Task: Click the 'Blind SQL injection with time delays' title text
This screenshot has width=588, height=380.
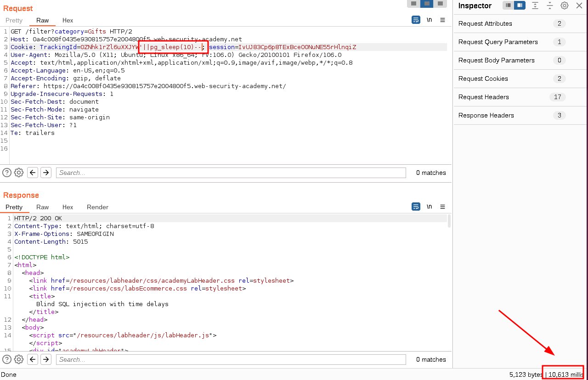Action: 102,304
